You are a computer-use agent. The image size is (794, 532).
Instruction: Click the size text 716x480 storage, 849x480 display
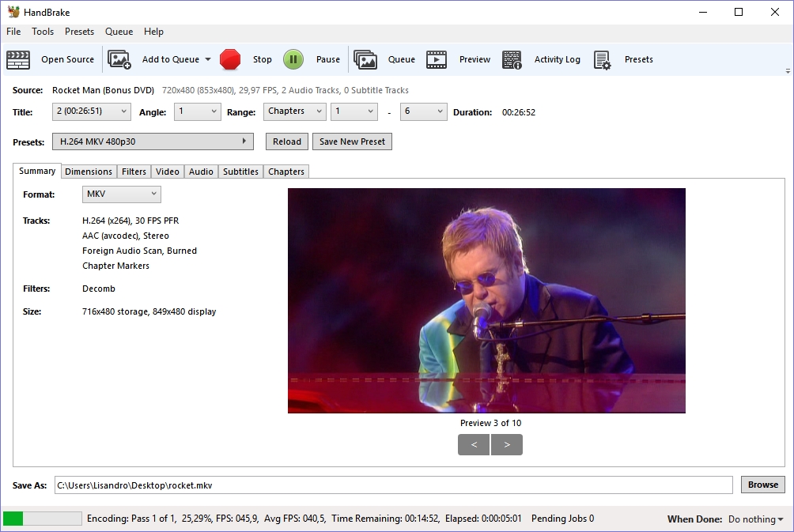click(x=149, y=311)
